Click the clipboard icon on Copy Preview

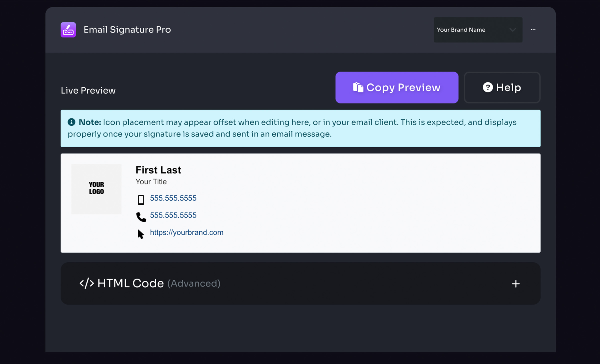358,87
